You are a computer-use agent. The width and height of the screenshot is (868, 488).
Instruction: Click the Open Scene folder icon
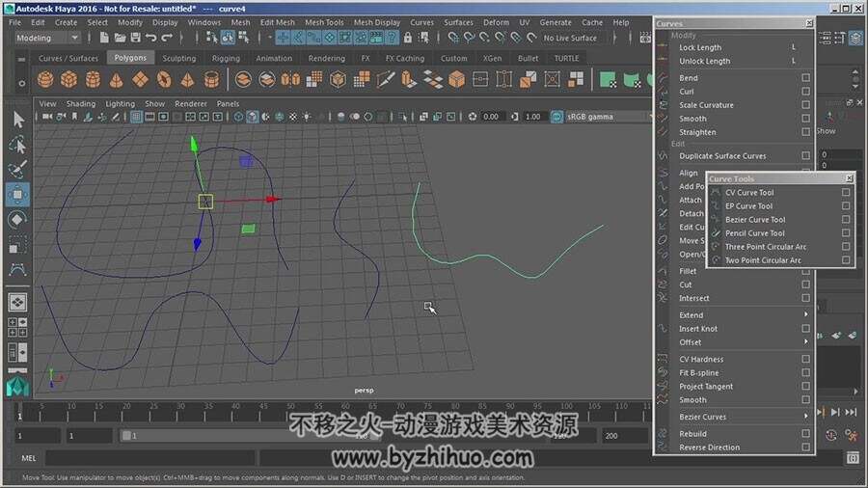click(x=120, y=38)
